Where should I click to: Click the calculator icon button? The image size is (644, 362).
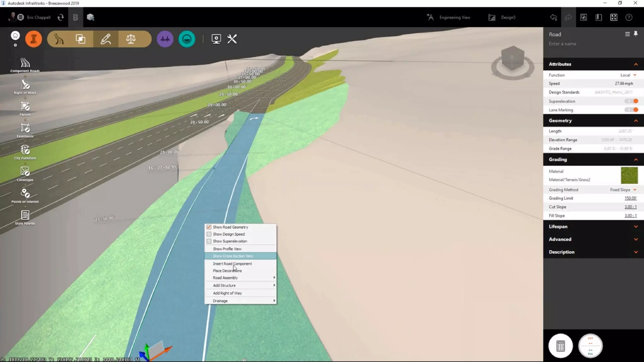pyautogui.click(x=560, y=346)
